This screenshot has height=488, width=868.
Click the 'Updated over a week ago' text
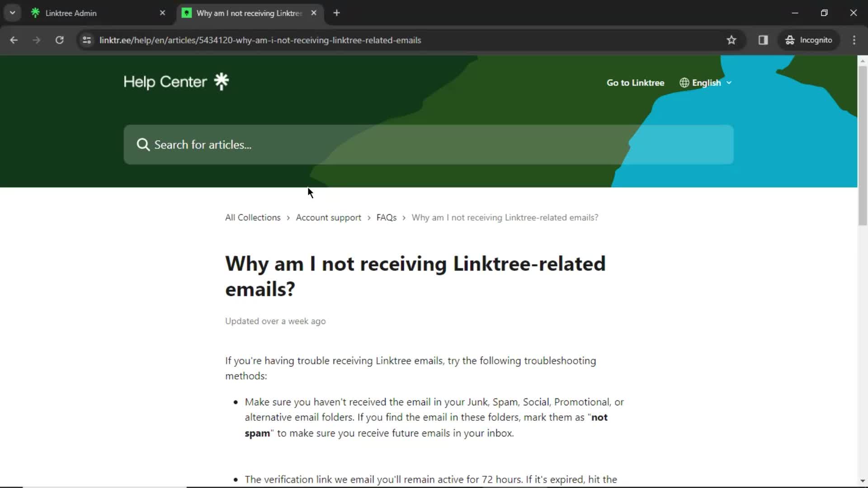(x=275, y=321)
